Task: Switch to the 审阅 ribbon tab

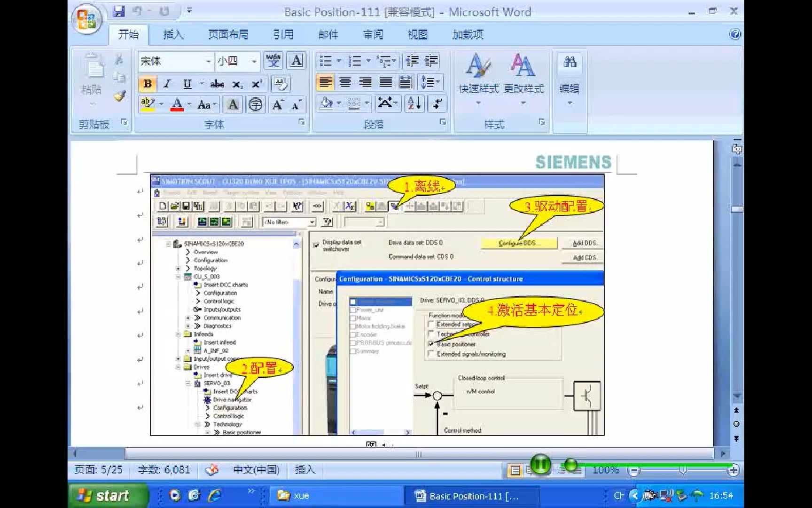Action: (x=373, y=34)
